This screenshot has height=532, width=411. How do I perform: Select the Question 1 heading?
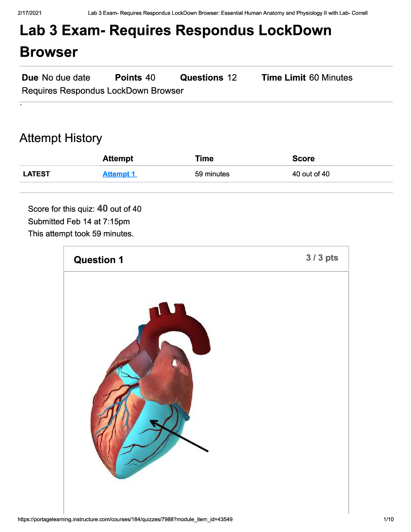98,260
